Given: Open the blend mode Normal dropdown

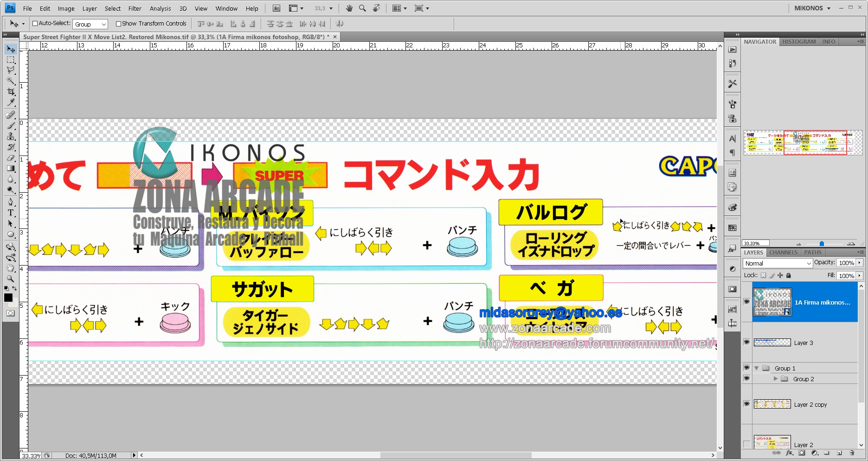Looking at the screenshot, I should point(778,263).
